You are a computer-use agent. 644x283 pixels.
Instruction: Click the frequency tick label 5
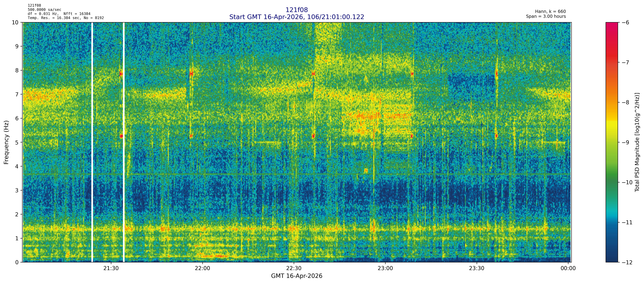(17, 142)
